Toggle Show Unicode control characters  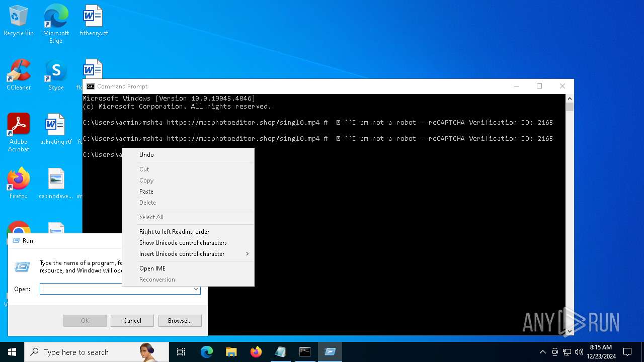[x=188, y=243]
